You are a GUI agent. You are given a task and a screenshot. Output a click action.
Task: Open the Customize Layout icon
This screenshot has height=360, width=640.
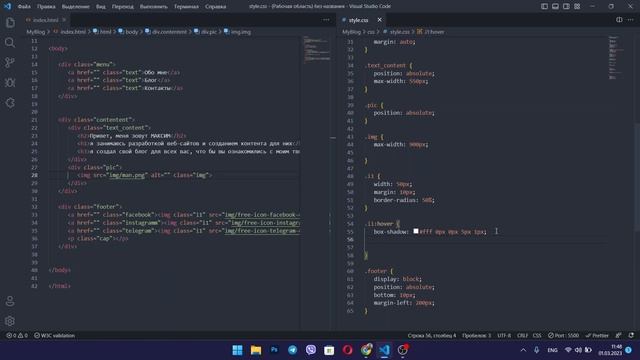(x=577, y=6)
